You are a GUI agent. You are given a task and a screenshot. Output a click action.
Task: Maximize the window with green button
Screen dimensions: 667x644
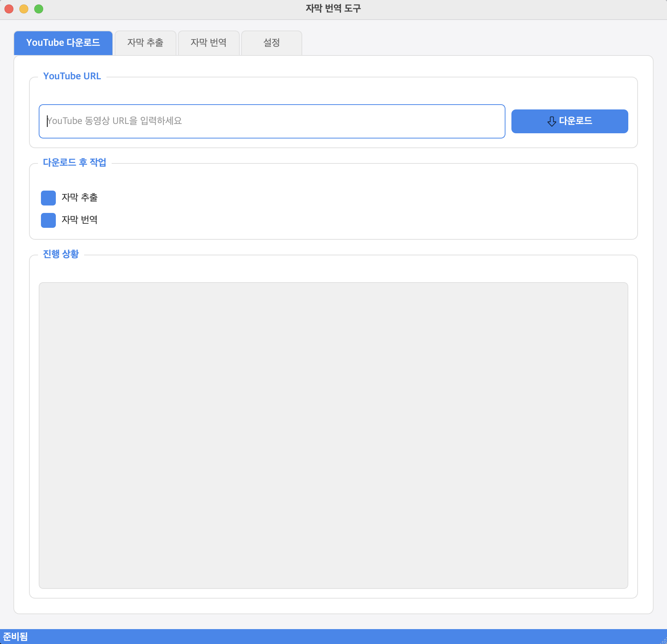39,9
